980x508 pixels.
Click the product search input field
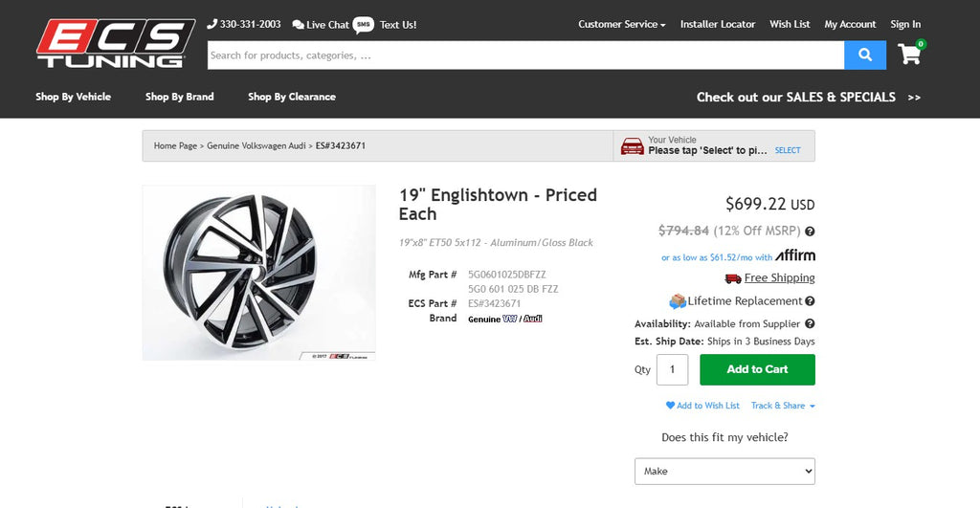coord(525,55)
